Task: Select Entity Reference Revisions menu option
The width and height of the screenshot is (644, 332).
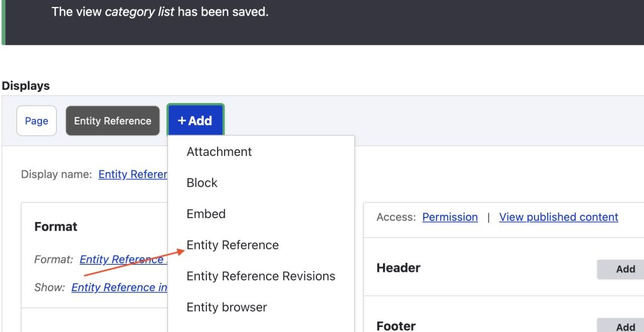Action: (x=260, y=276)
